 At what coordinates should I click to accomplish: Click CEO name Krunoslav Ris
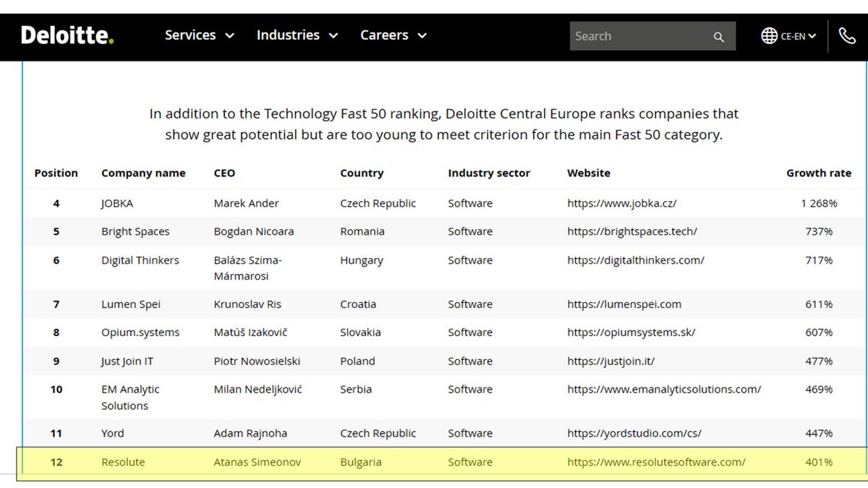248,304
